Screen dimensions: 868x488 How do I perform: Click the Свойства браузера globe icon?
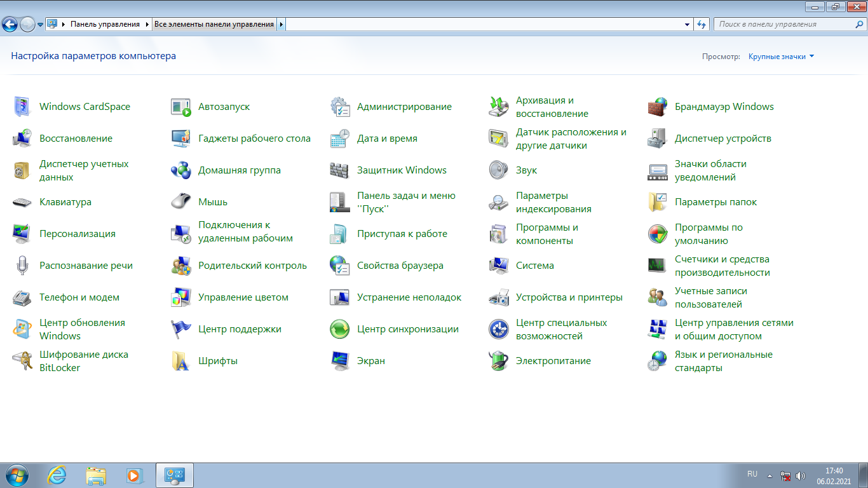340,266
